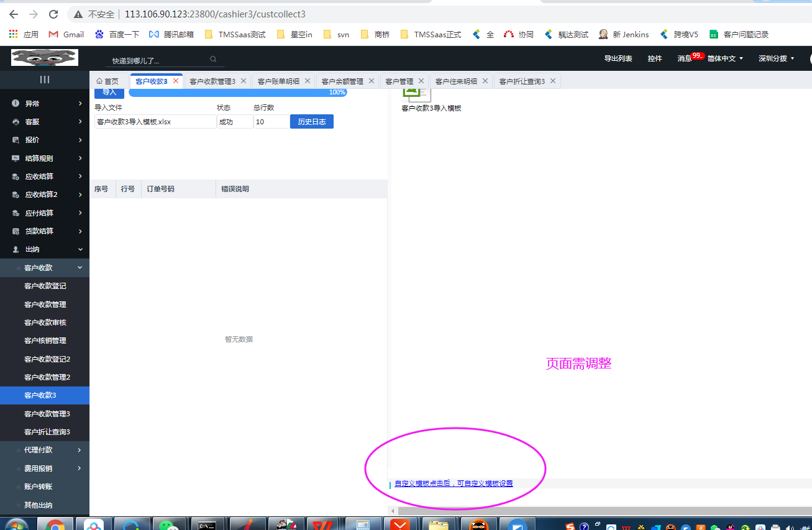Click the 结算规则 sidebar icon
The width and height of the screenshot is (812, 530).
(x=16, y=158)
